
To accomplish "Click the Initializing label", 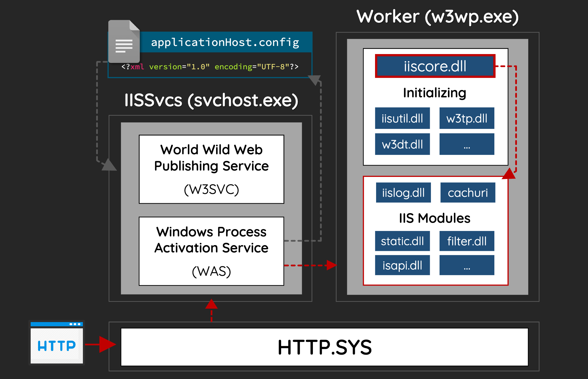I will [x=435, y=93].
